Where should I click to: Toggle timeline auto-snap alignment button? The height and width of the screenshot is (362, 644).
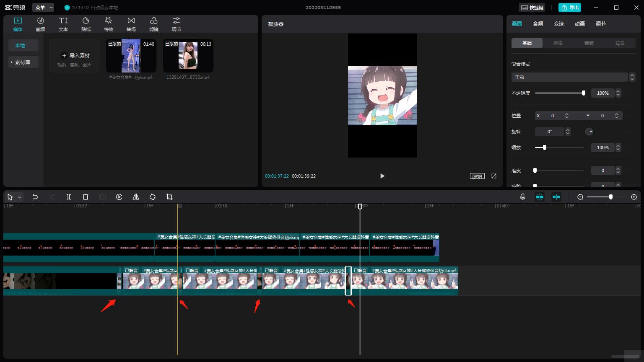[x=556, y=197]
